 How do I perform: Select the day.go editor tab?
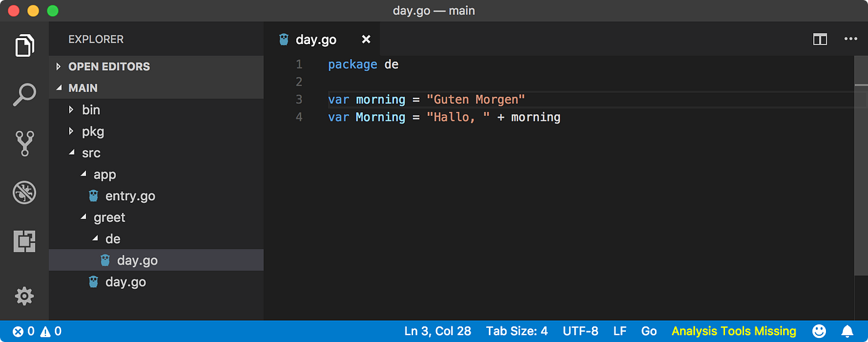coord(315,39)
